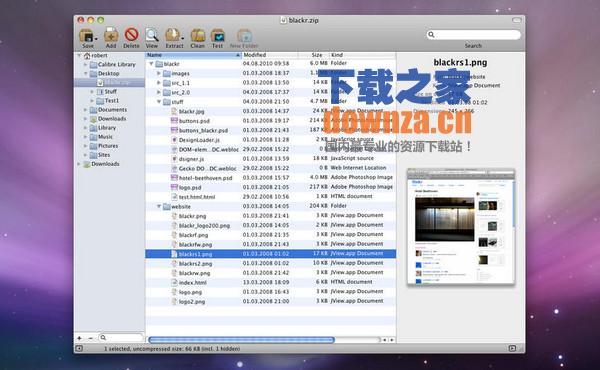Open the Save dropdown arrow
Viewport: 600px width, 370px height.
96,39
